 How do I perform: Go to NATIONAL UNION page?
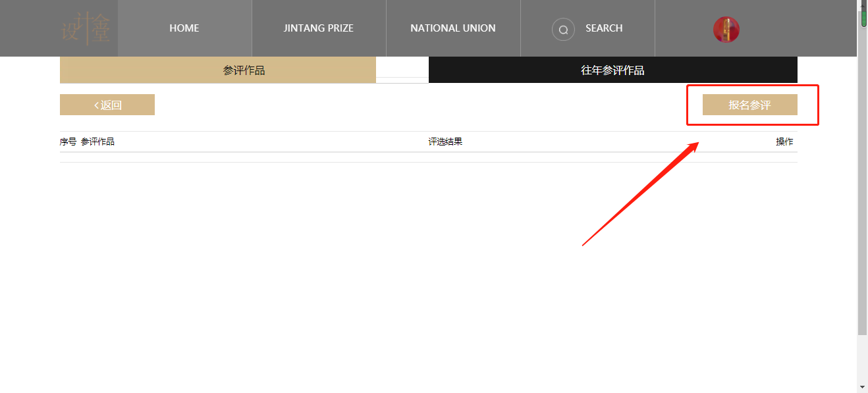coord(453,28)
